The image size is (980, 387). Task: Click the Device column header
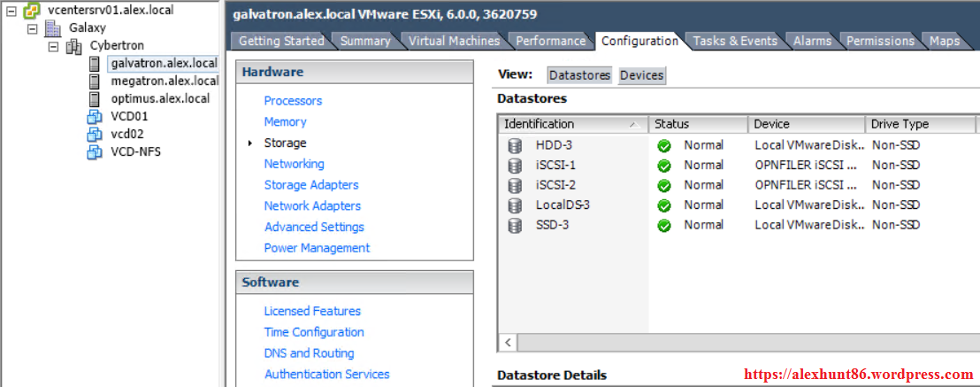point(807,125)
